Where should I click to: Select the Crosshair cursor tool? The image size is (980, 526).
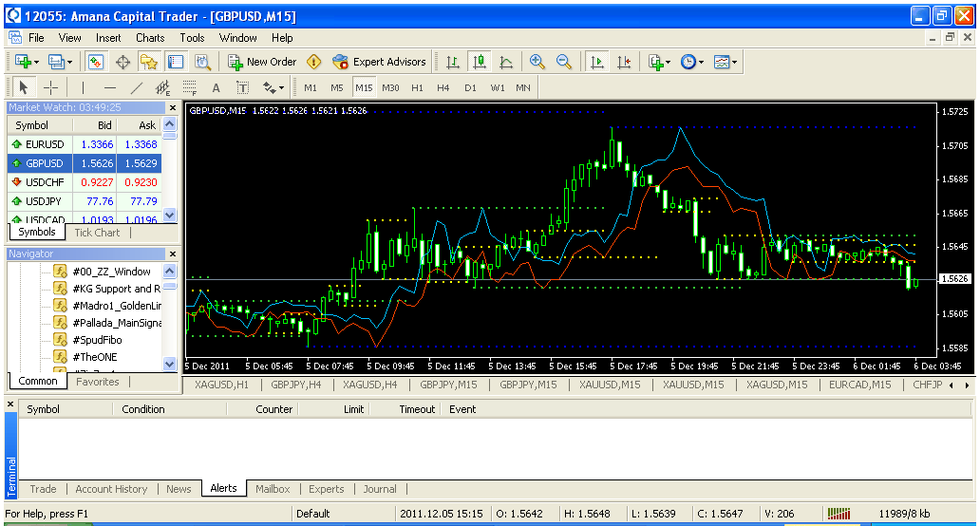click(51, 87)
